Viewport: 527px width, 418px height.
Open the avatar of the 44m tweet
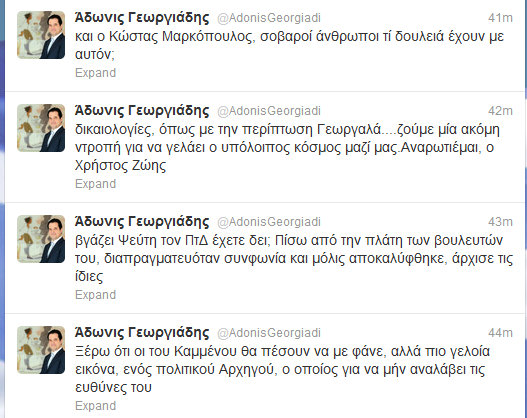[41, 350]
